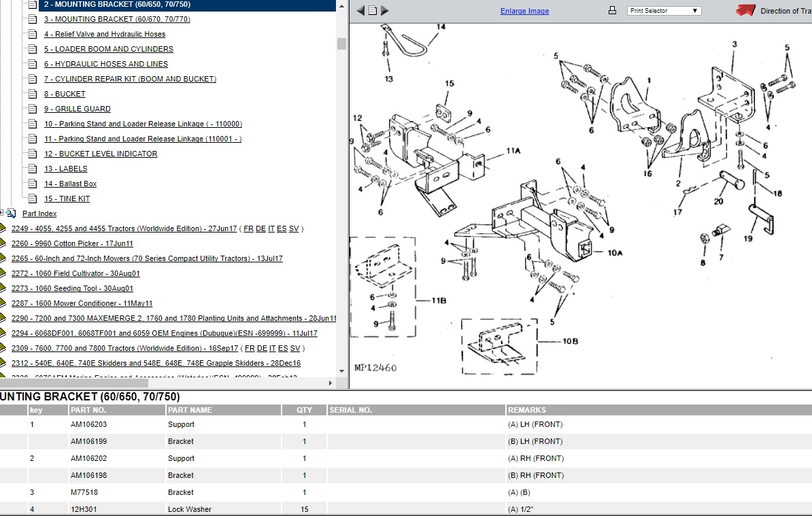Click the 9960 Cotton Picker book icon
This screenshot has width=812, height=516.
click(x=3, y=243)
